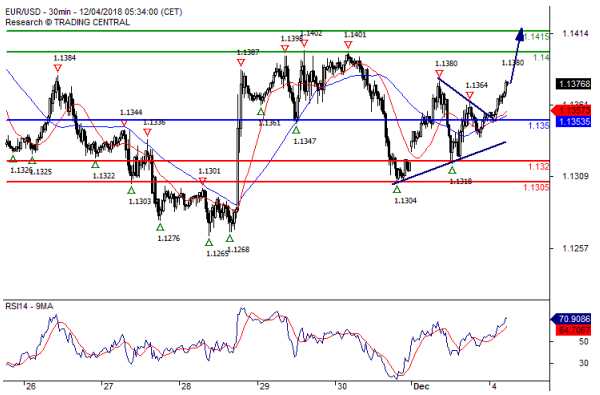Select the RSI14 - 9MA indicator title
Image resolution: width=600 pixels, height=395 pixels.
click(29, 306)
